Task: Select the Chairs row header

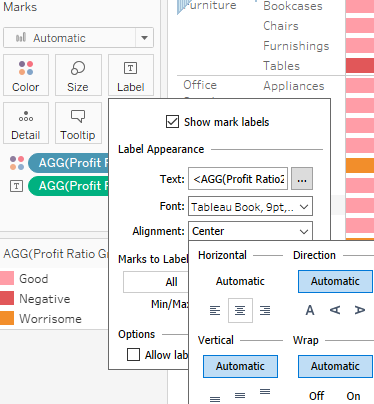Action: pos(281,26)
